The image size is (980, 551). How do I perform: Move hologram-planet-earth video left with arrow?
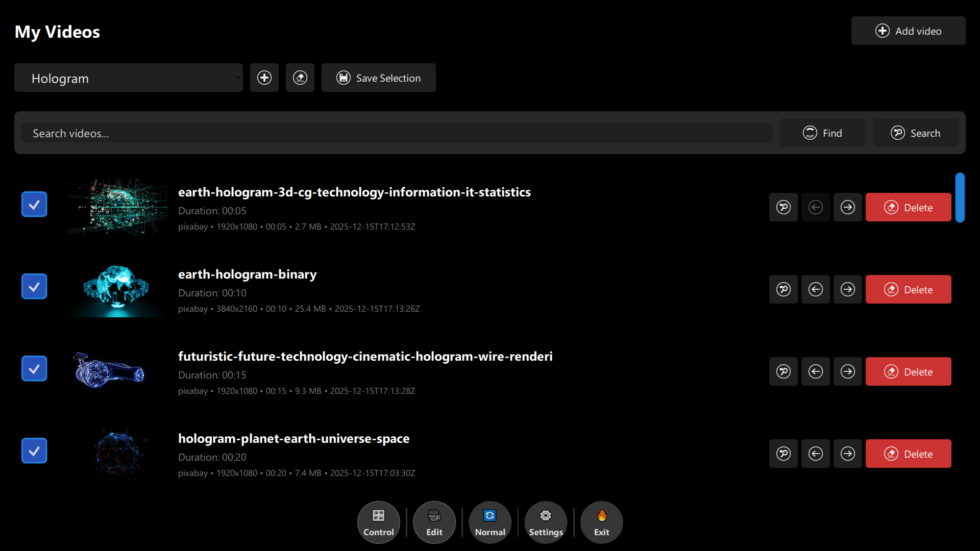tap(815, 454)
